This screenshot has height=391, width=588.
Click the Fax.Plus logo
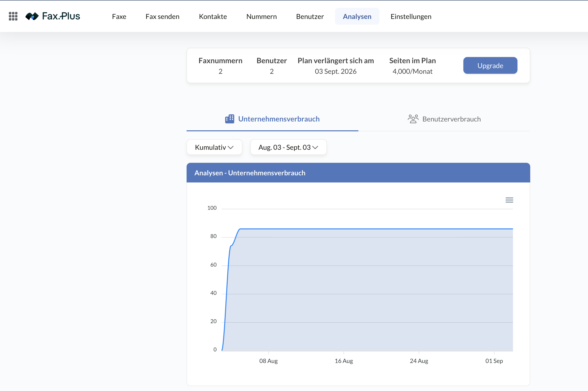(x=53, y=16)
